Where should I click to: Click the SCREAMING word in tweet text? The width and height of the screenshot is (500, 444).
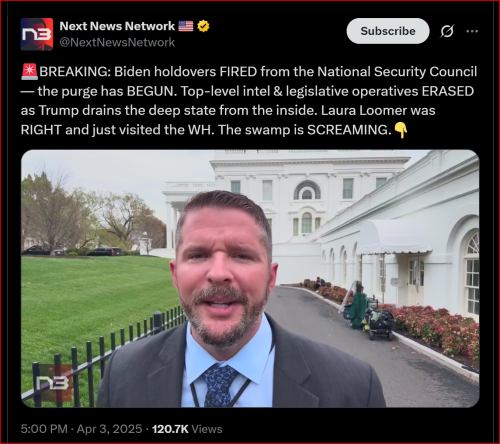(349, 130)
